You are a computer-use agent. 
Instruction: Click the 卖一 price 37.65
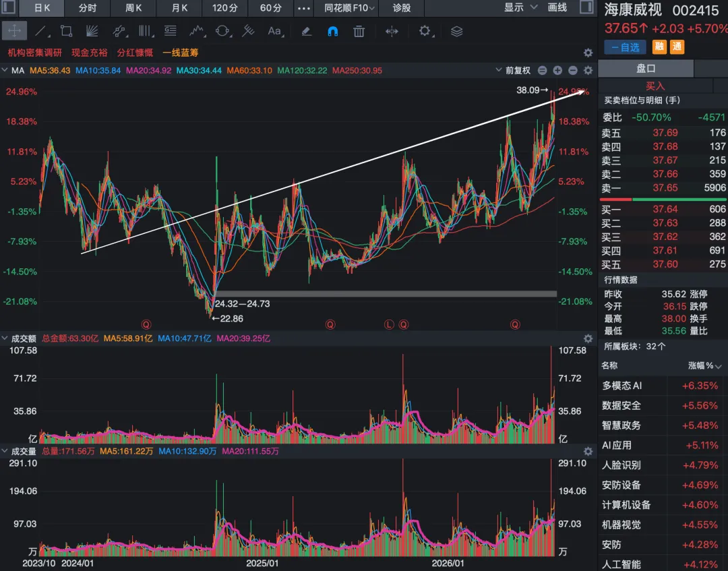click(665, 188)
